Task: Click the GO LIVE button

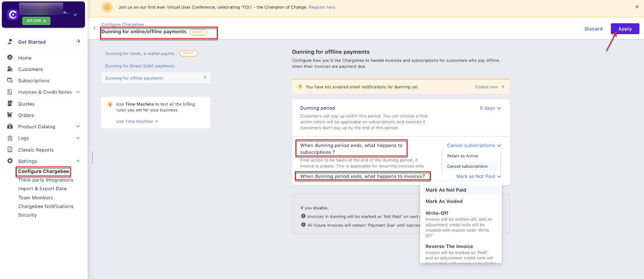Action: pos(36,21)
